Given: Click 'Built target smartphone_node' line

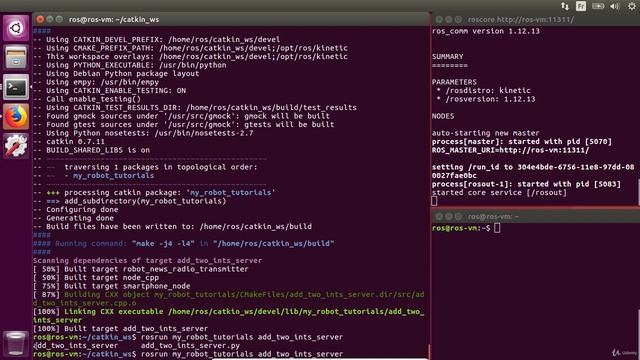Looking at the screenshot, I should (x=111, y=286).
